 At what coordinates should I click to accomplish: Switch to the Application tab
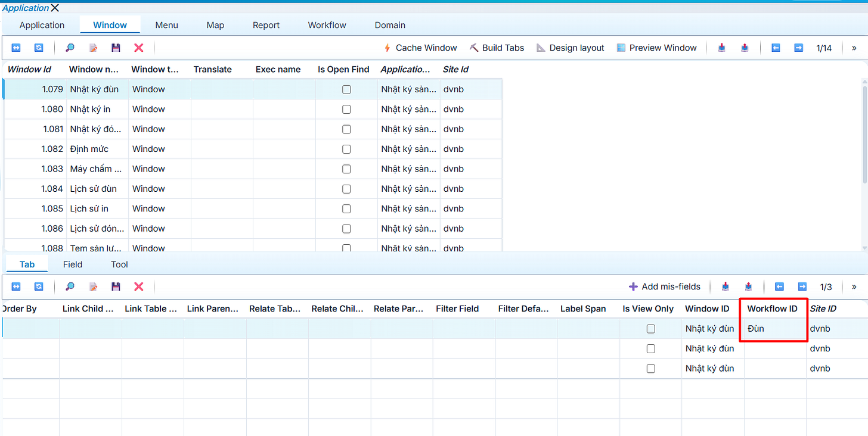(x=42, y=25)
